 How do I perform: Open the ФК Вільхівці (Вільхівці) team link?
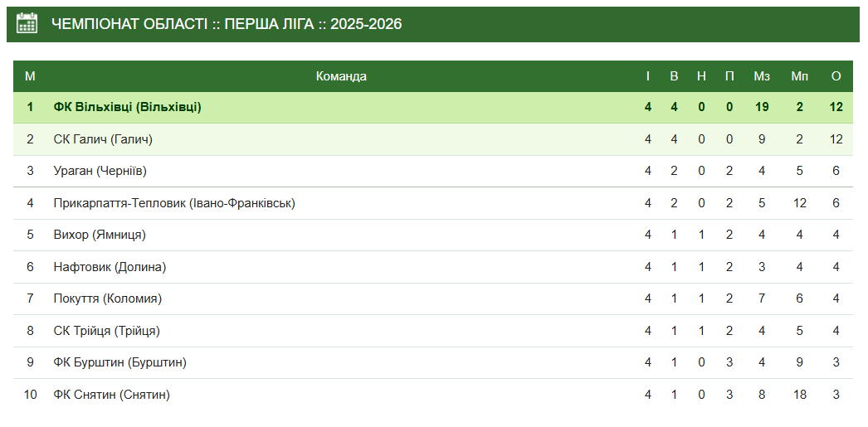[x=127, y=107]
